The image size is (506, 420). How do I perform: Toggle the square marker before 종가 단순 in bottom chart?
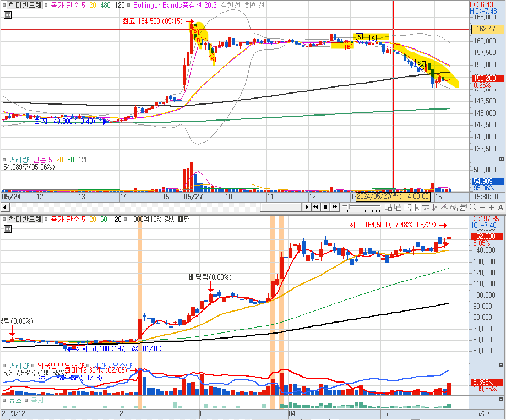[x=46, y=219]
